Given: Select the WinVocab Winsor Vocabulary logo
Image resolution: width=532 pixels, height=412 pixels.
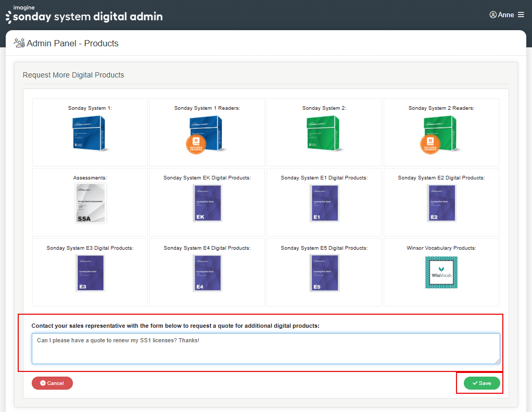Looking at the screenshot, I should coord(441,273).
